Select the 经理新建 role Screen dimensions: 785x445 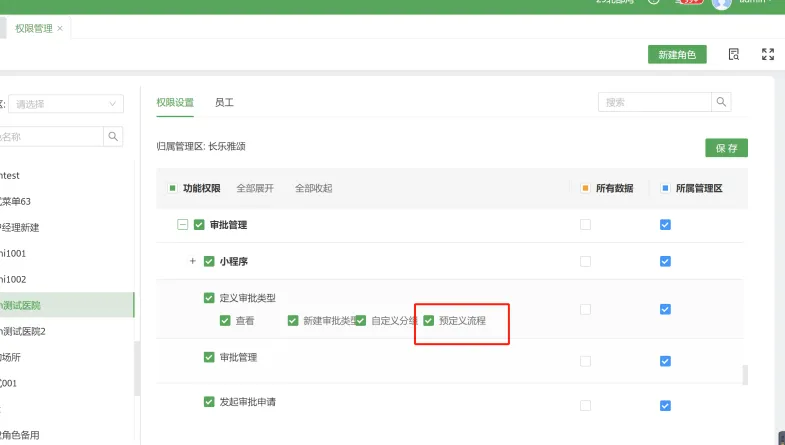pos(20,227)
